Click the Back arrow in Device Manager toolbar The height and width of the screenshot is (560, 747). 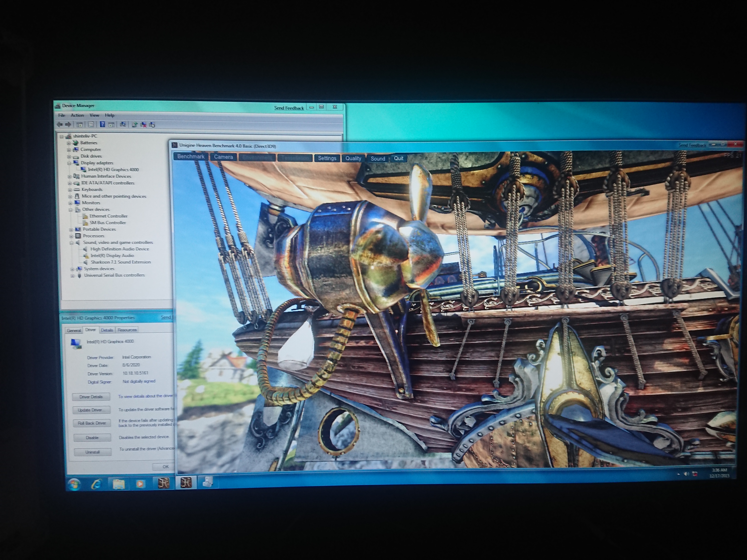pos(60,124)
